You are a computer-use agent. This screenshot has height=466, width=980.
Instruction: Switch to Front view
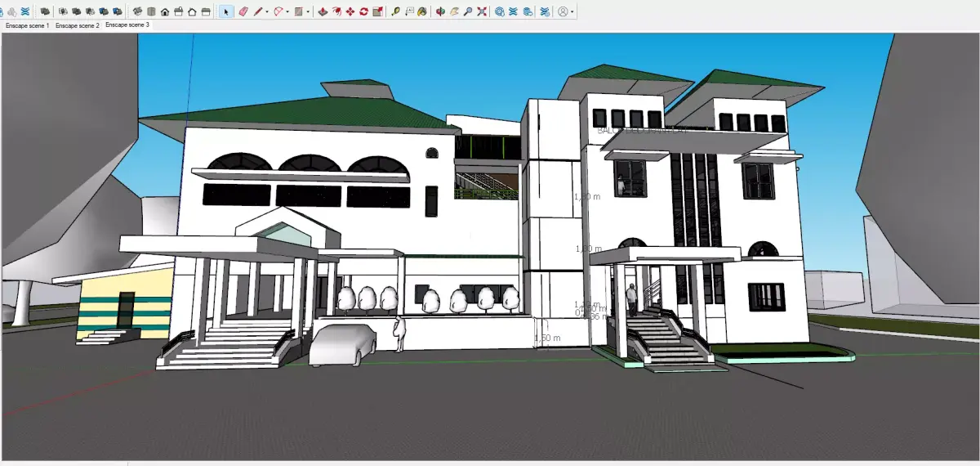(x=165, y=11)
